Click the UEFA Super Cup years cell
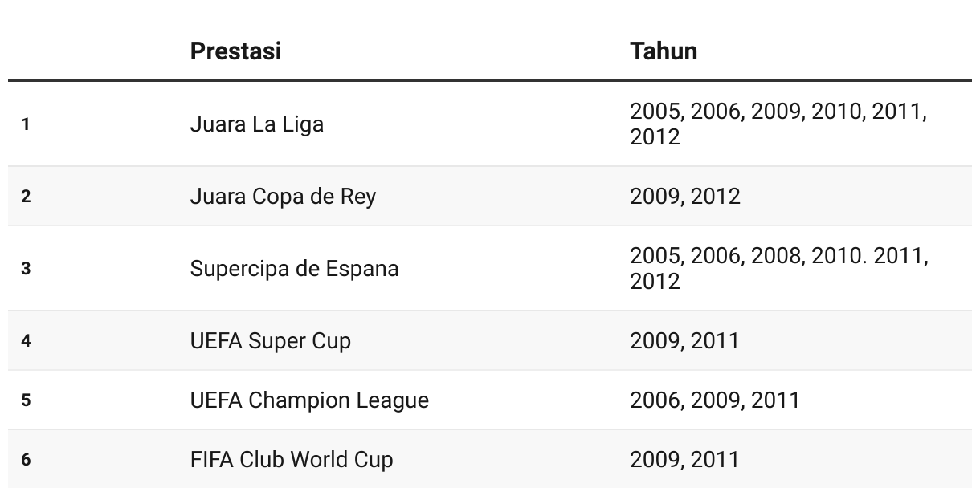 tap(684, 341)
